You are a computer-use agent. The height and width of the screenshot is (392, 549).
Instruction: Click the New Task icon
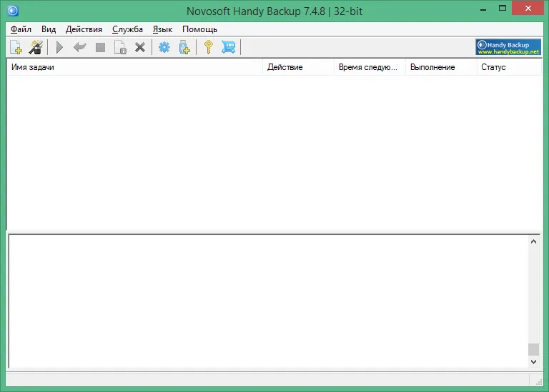click(x=16, y=47)
